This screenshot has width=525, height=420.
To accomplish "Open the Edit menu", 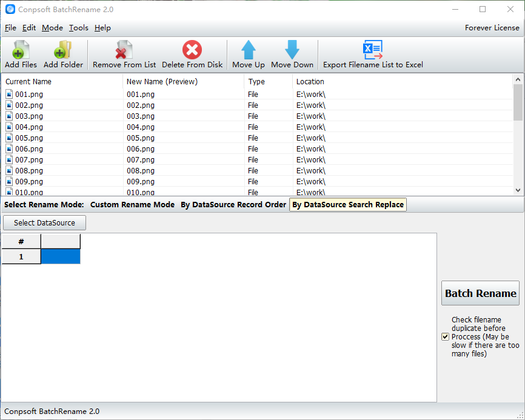I will 29,28.
